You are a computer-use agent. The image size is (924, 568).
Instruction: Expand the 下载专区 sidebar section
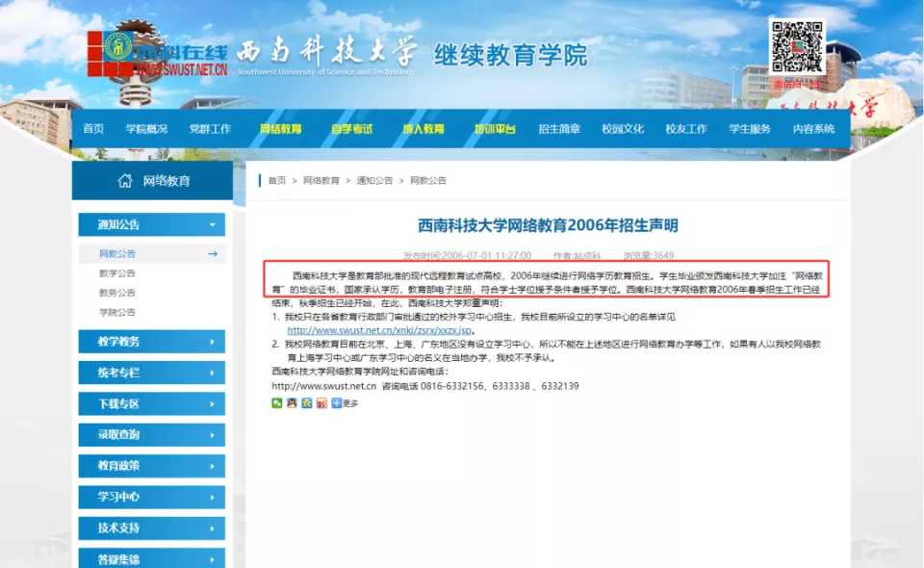point(151,403)
